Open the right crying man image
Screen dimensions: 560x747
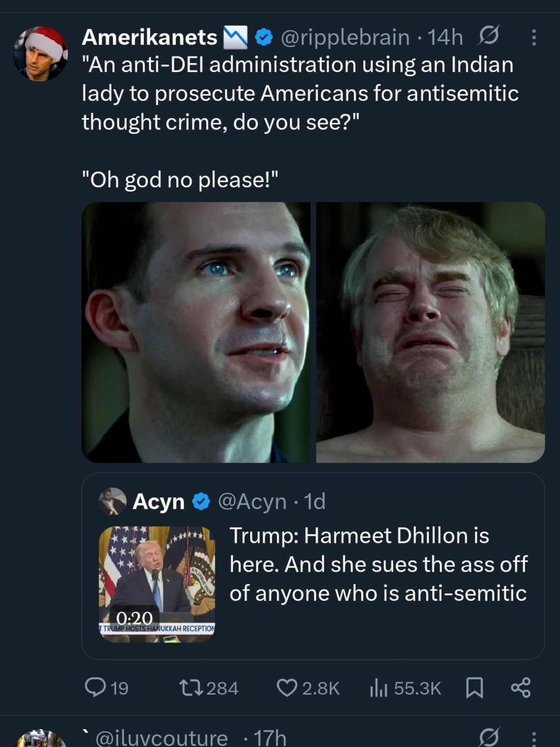(x=430, y=332)
